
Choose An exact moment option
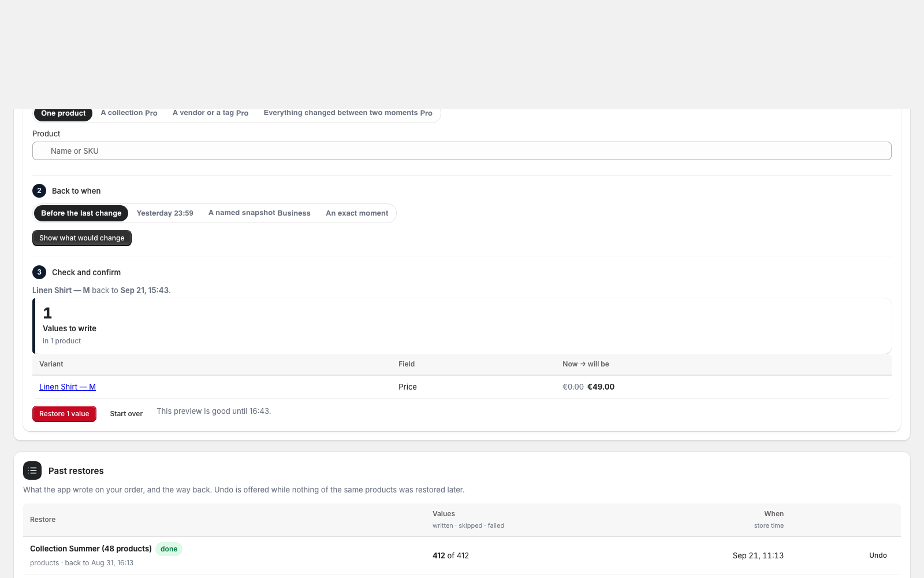click(357, 213)
